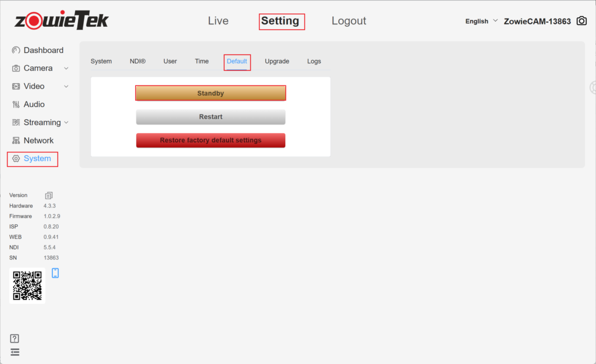Collapse the sidebar using the menu icon
The image size is (596, 364).
15,352
